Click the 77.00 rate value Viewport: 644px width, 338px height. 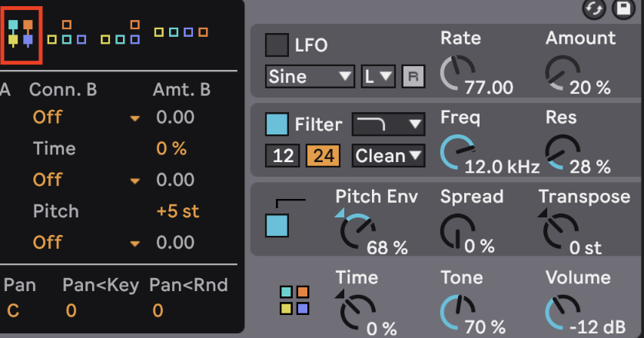pos(489,88)
